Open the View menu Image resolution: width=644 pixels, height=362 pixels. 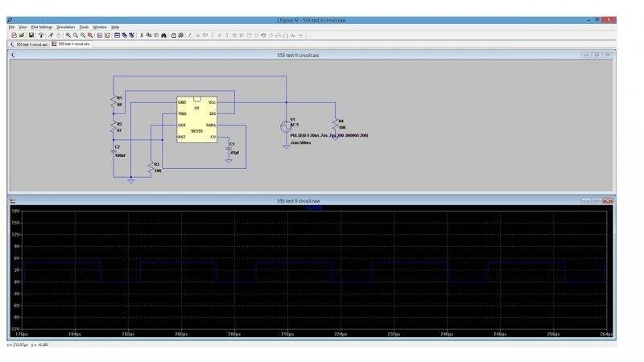click(23, 27)
